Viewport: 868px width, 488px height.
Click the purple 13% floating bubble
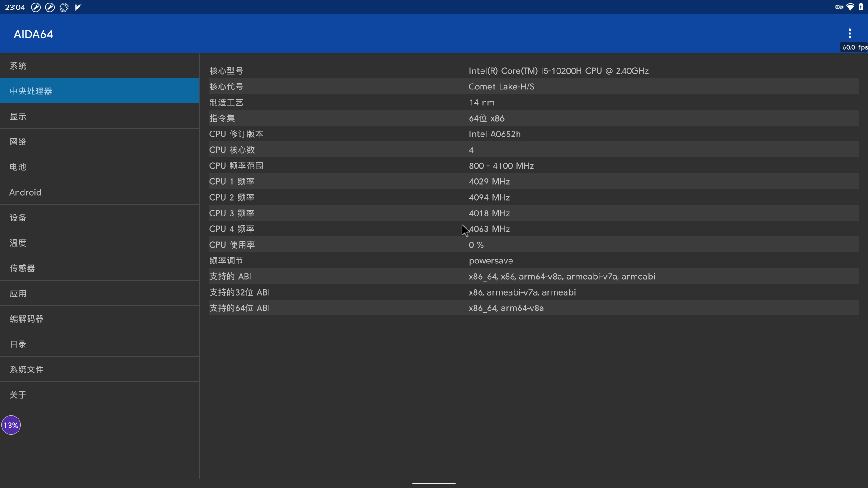pos(11,425)
